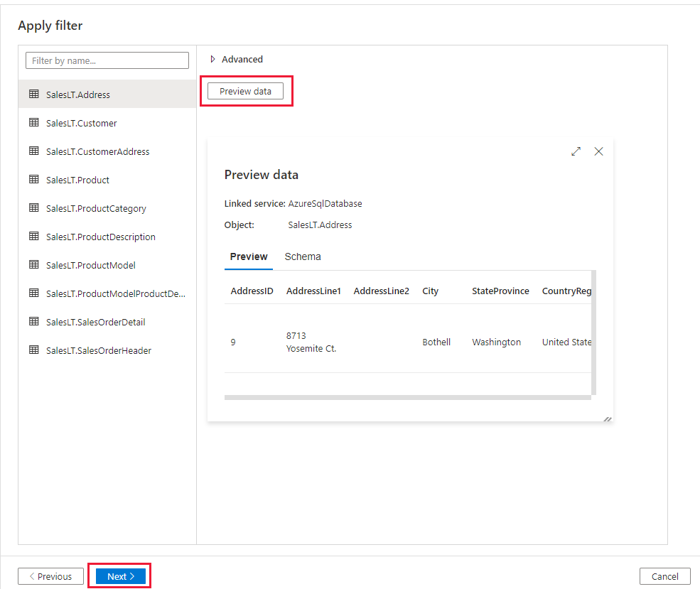The image size is (700, 589).
Task: Expand the Preview data dialog to fullscreen
Action: [x=576, y=151]
